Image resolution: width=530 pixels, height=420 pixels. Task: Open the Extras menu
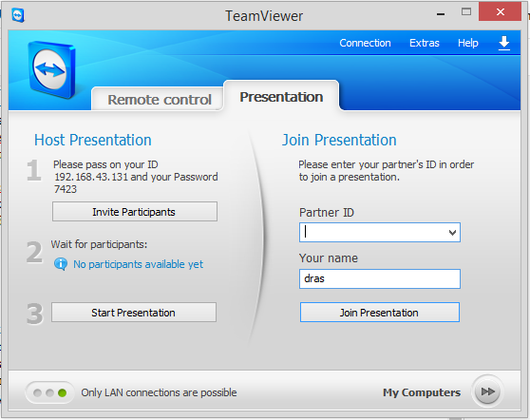(425, 43)
